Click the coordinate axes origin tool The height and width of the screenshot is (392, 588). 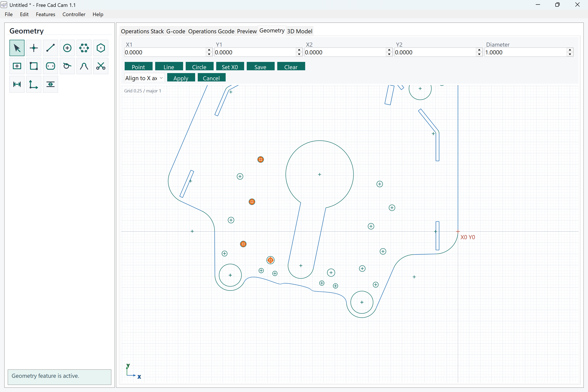[34, 84]
